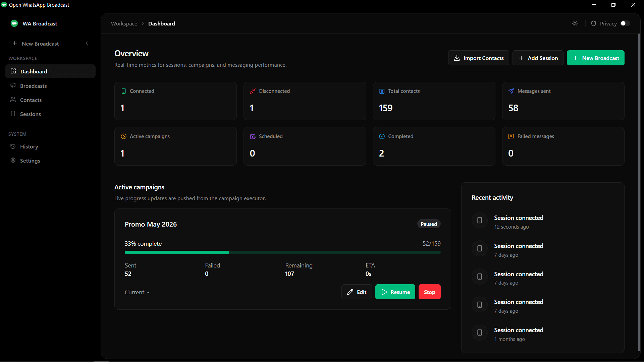The height and width of the screenshot is (362, 644).
Task: Click the Dashboard grid icon in sidebar
Action: coord(13,71)
